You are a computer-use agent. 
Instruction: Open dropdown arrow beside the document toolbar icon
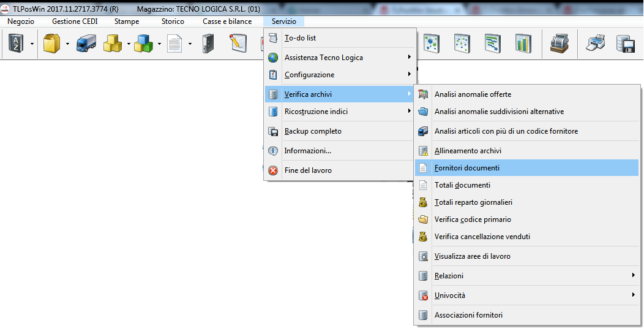pos(190,44)
